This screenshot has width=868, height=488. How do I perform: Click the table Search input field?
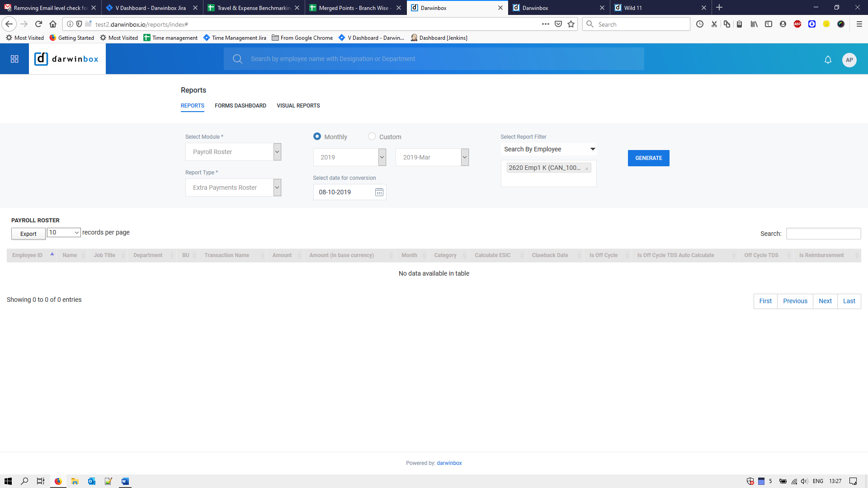click(x=823, y=234)
